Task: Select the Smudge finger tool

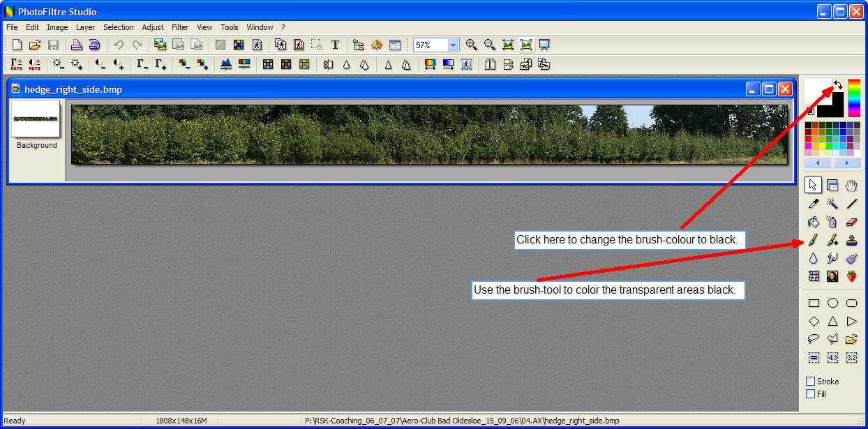Action: 832,258
